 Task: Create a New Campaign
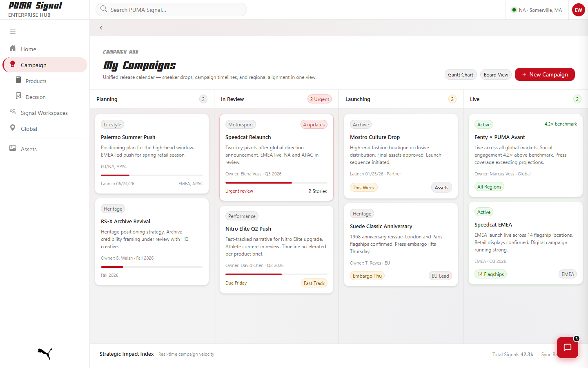tap(545, 74)
